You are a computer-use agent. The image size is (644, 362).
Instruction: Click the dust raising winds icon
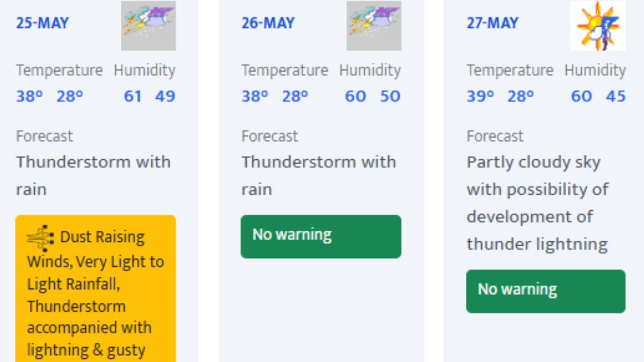coord(40,238)
